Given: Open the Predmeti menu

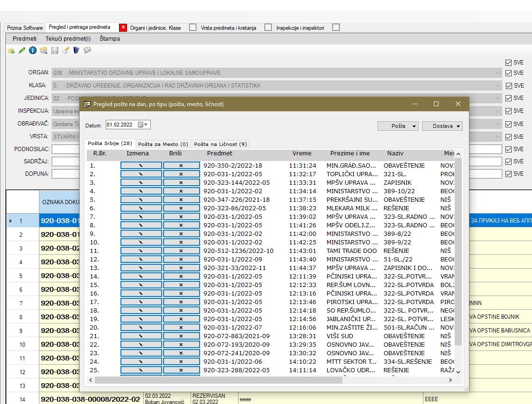Looking at the screenshot, I should (25, 39).
